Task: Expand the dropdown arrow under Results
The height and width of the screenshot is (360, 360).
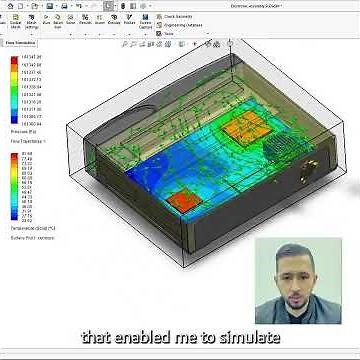Action: 85,34
